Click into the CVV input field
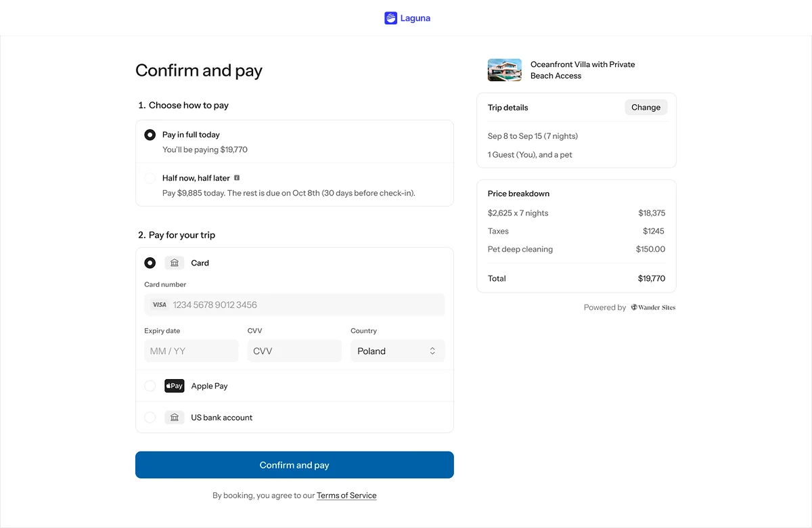The height and width of the screenshot is (528, 812). click(294, 351)
